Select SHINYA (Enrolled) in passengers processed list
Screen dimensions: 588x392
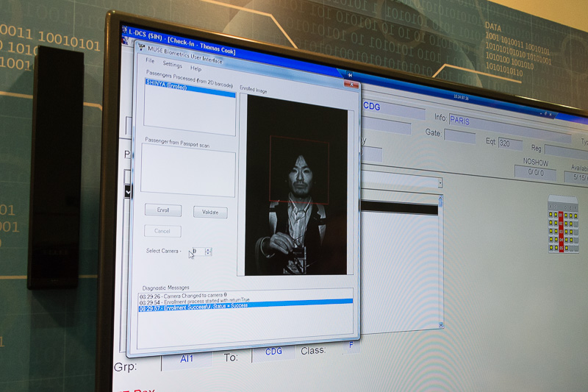pyautogui.click(x=190, y=88)
